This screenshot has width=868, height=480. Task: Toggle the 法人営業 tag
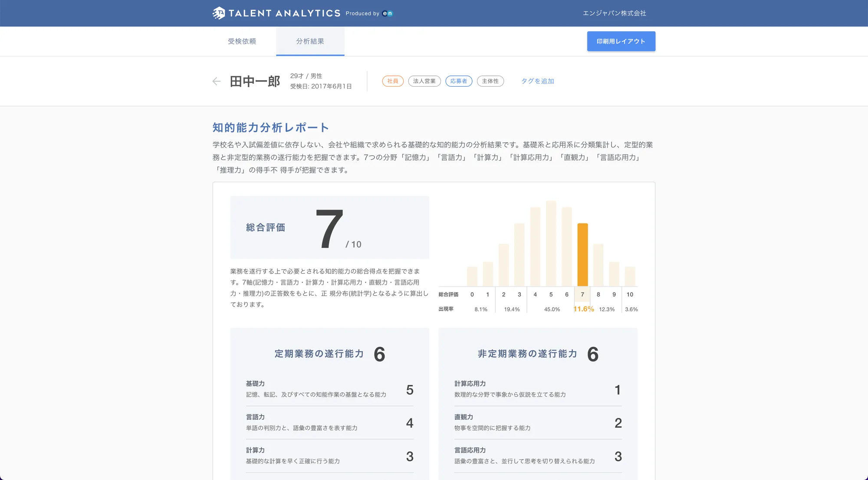[x=424, y=81]
